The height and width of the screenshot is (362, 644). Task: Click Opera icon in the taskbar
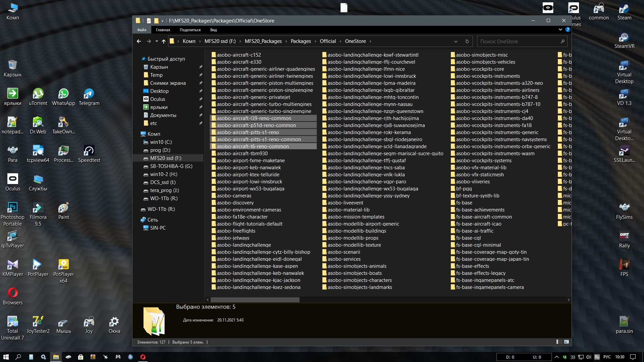point(143,357)
